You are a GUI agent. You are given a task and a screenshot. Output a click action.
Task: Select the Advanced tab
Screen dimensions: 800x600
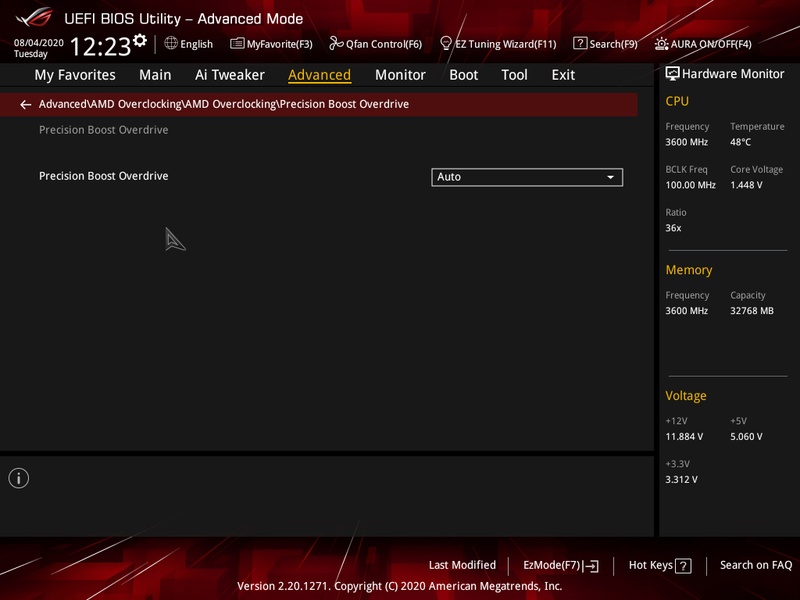(x=319, y=75)
